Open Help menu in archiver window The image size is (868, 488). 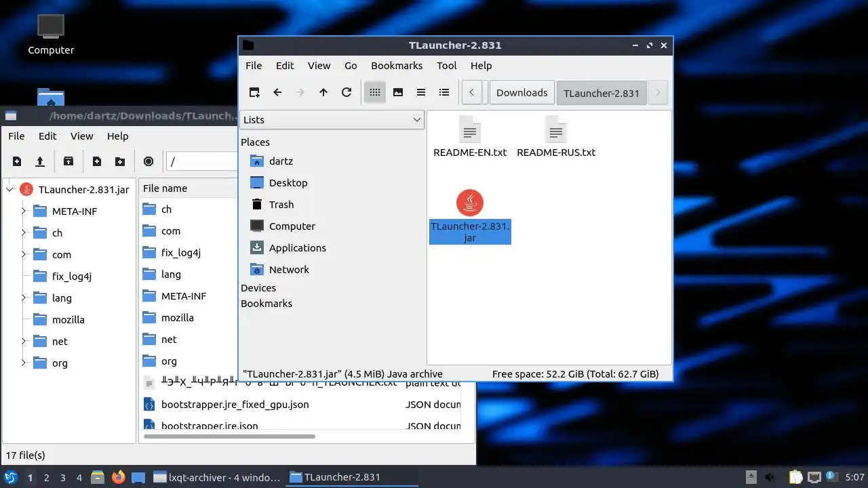coord(117,136)
